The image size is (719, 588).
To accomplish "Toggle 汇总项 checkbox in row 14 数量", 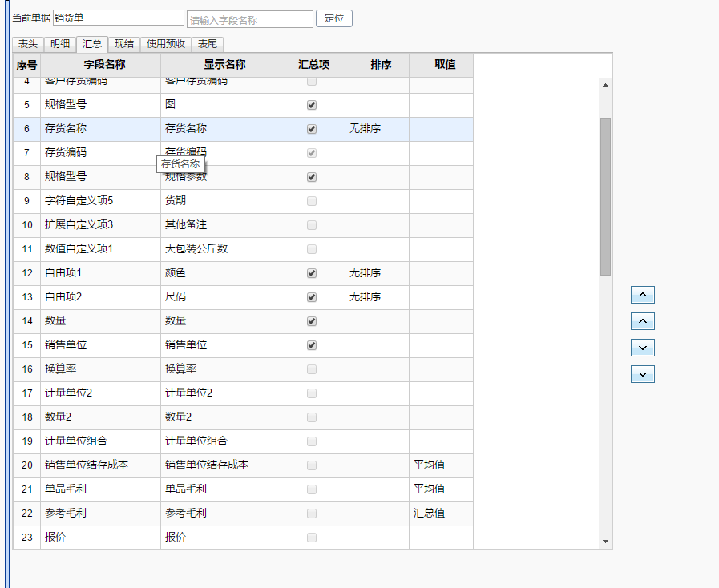I will tap(312, 321).
